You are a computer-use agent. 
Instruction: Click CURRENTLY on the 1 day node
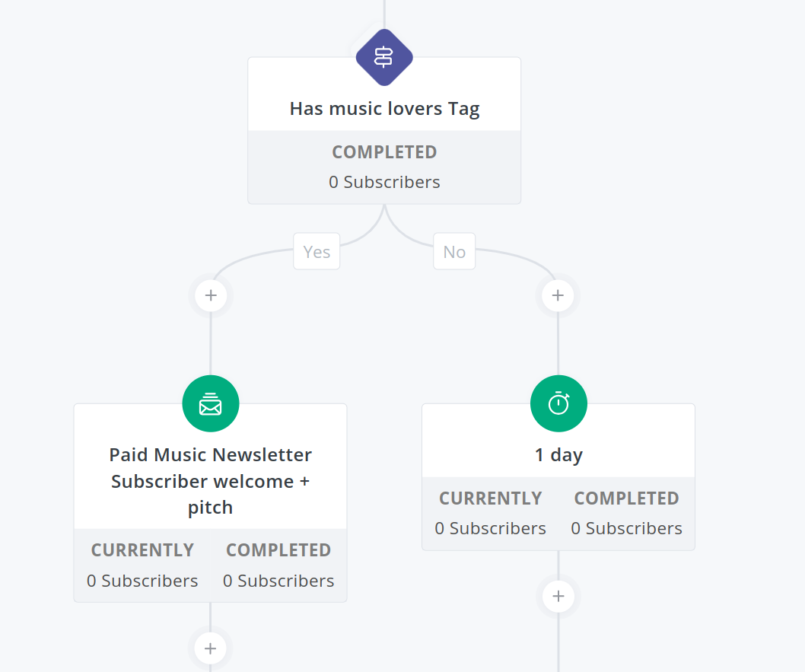(490, 498)
